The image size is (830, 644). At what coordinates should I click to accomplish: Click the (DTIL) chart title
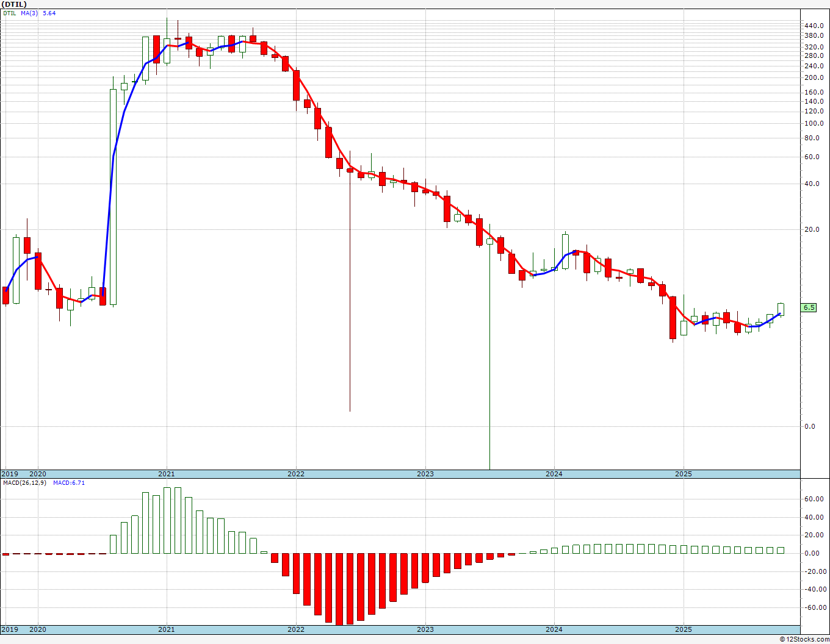(15, 4)
